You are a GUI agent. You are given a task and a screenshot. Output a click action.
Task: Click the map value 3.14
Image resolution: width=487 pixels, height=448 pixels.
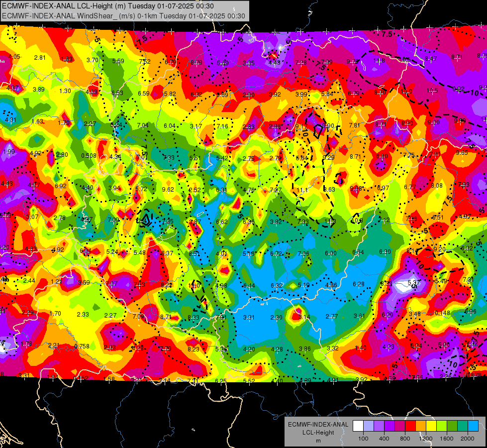pos(304,317)
